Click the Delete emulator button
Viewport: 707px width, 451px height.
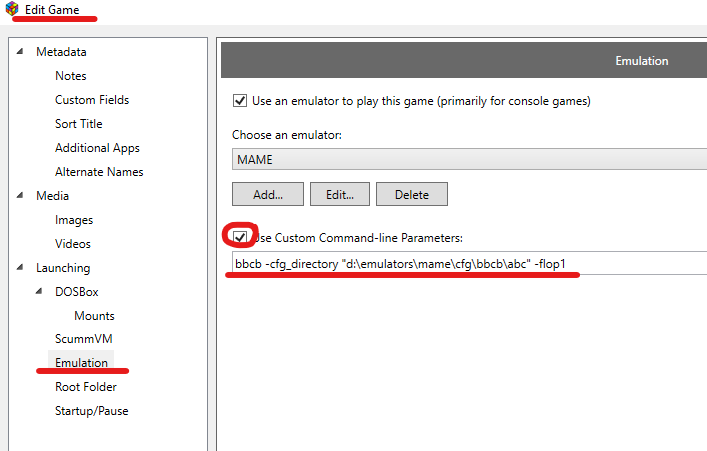tap(412, 194)
